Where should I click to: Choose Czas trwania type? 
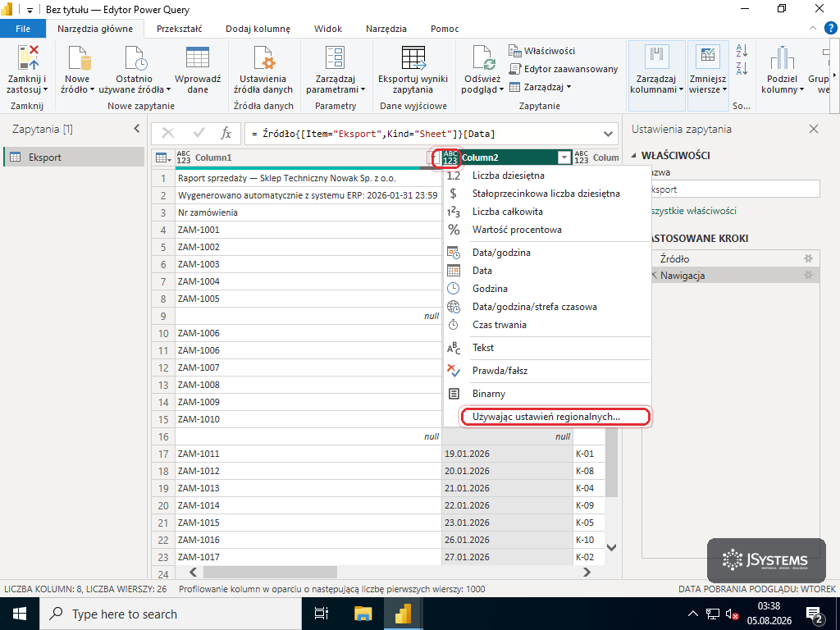tap(547, 325)
